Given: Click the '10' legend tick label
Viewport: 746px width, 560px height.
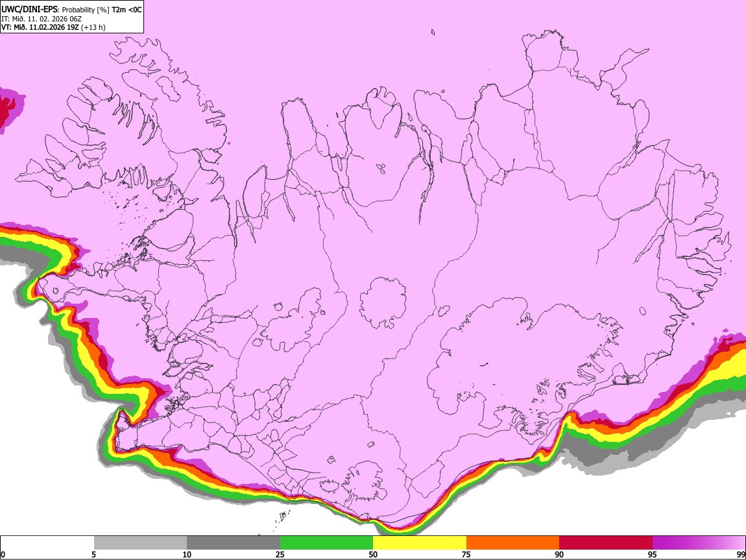Looking at the screenshot, I should pyautogui.click(x=187, y=554).
